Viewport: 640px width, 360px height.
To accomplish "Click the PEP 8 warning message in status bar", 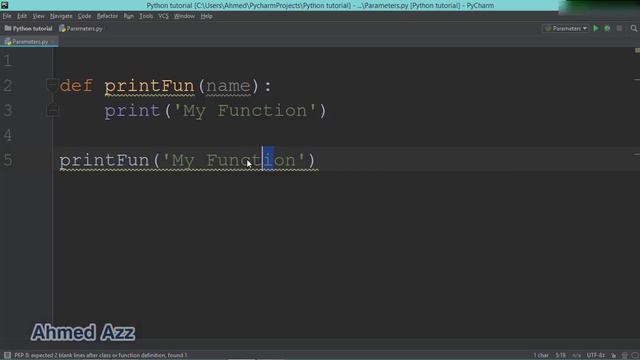I will click(x=100, y=355).
